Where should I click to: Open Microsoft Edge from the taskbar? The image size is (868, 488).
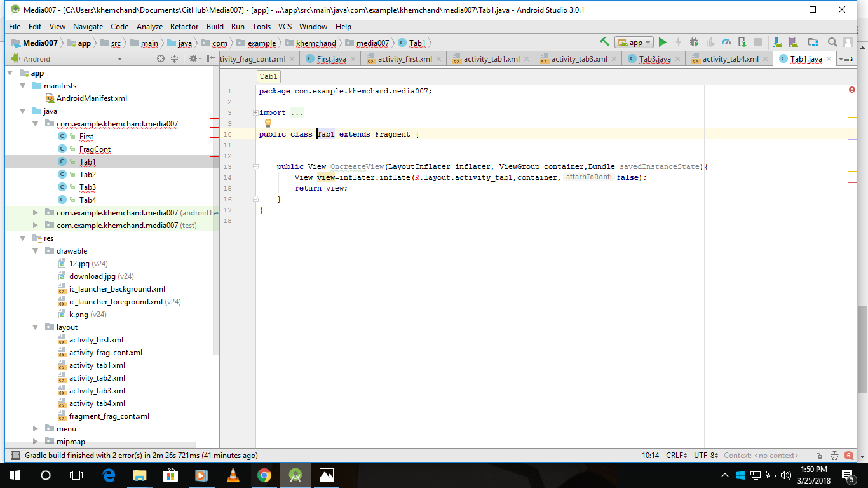pos(109,475)
